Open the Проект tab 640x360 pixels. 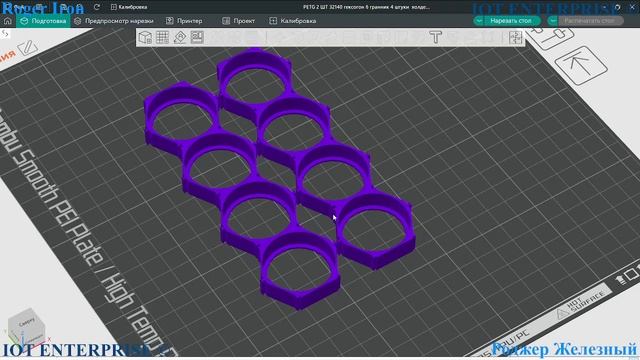239,21
